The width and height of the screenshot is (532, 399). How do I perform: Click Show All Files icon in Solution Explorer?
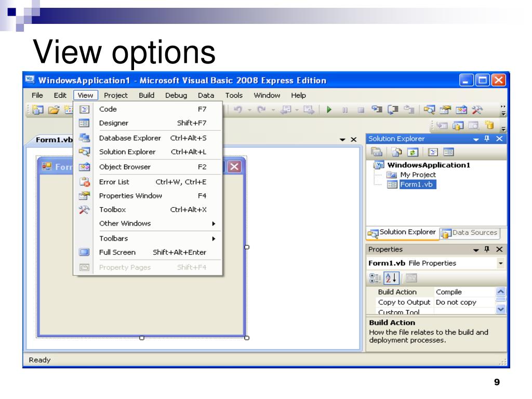pos(396,152)
